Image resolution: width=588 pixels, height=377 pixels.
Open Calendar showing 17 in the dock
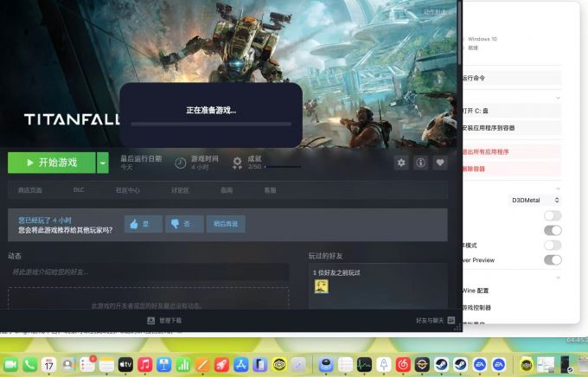point(48,365)
